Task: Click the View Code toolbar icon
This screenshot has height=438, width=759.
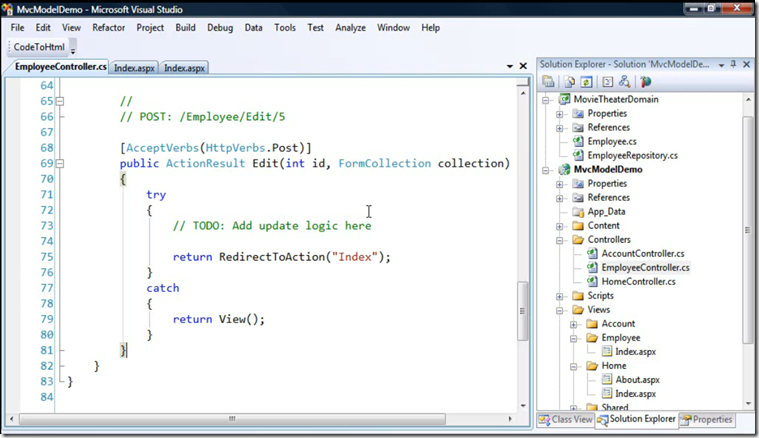Action: [x=607, y=82]
